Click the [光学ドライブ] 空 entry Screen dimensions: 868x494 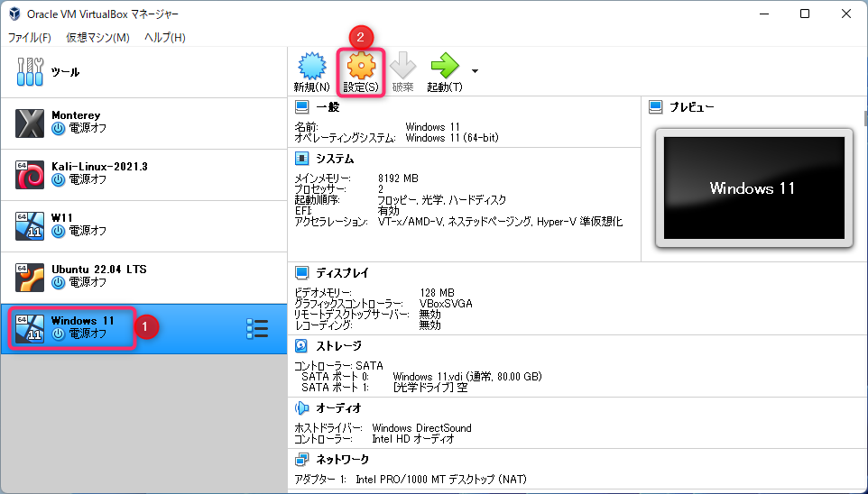430,388
